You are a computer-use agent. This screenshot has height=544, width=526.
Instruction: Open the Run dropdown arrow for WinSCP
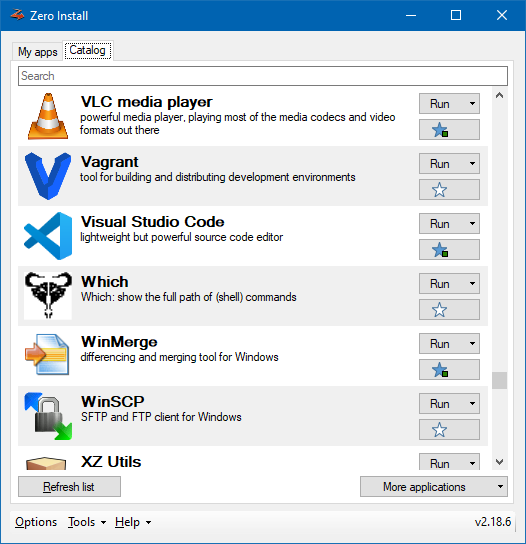[472, 403]
